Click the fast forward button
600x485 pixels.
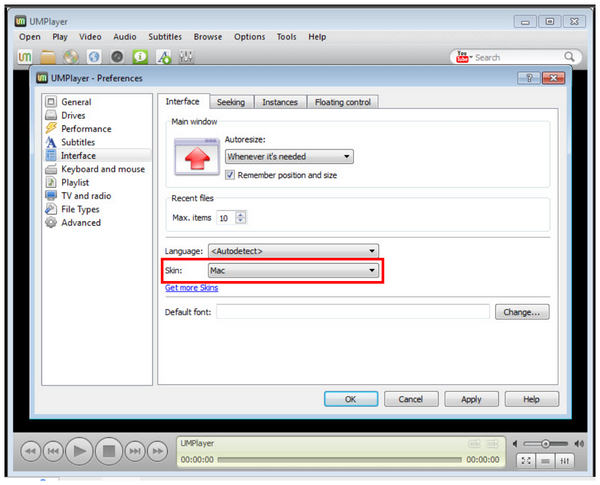click(x=158, y=451)
